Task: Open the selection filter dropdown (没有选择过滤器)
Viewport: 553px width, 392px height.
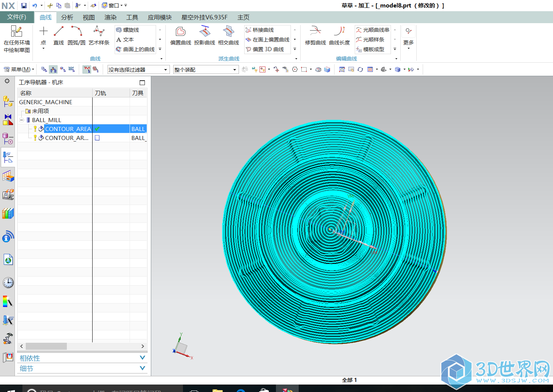Action: pos(139,70)
